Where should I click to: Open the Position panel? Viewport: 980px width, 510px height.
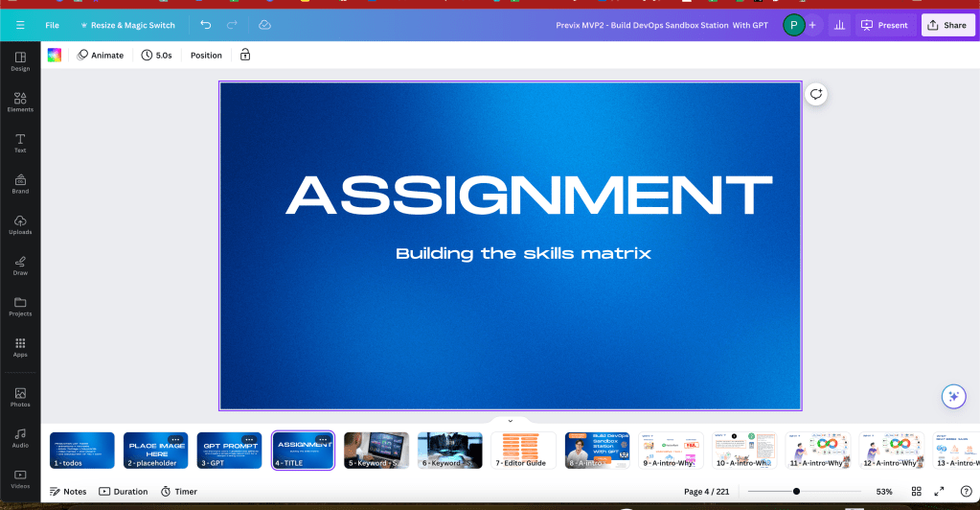coord(206,55)
